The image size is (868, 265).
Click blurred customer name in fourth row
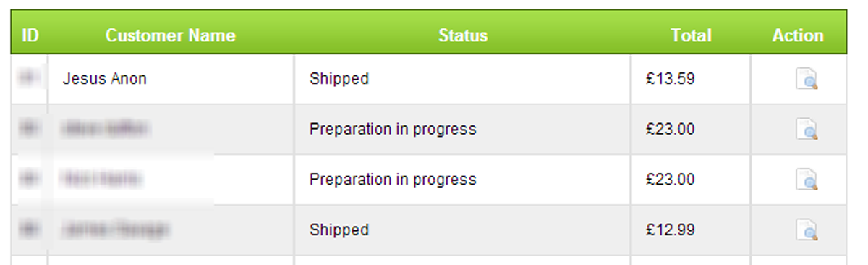coord(116,230)
